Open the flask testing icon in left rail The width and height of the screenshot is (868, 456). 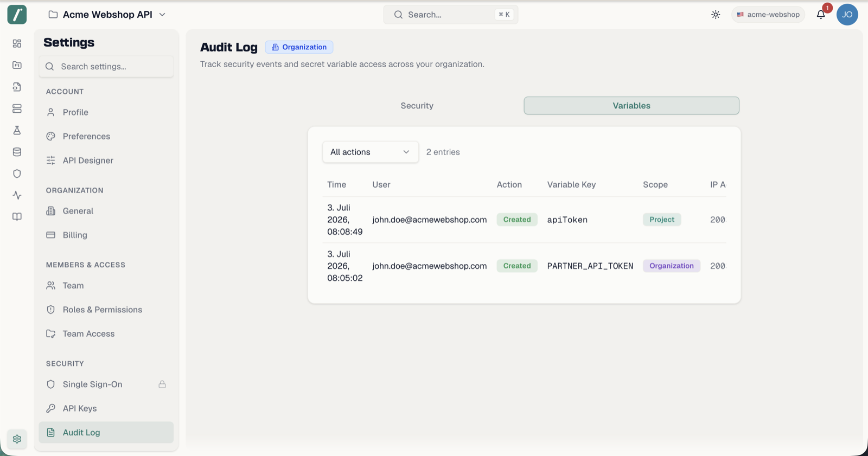[17, 130]
